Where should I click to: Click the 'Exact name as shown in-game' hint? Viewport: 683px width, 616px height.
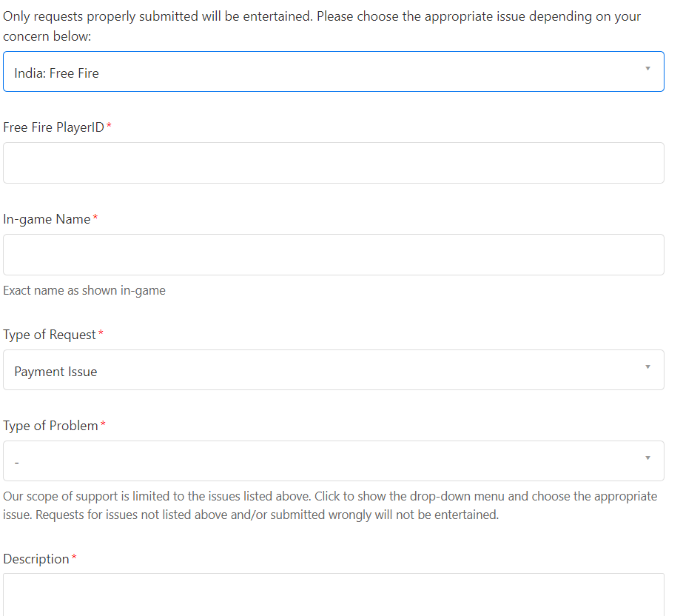click(84, 290)
